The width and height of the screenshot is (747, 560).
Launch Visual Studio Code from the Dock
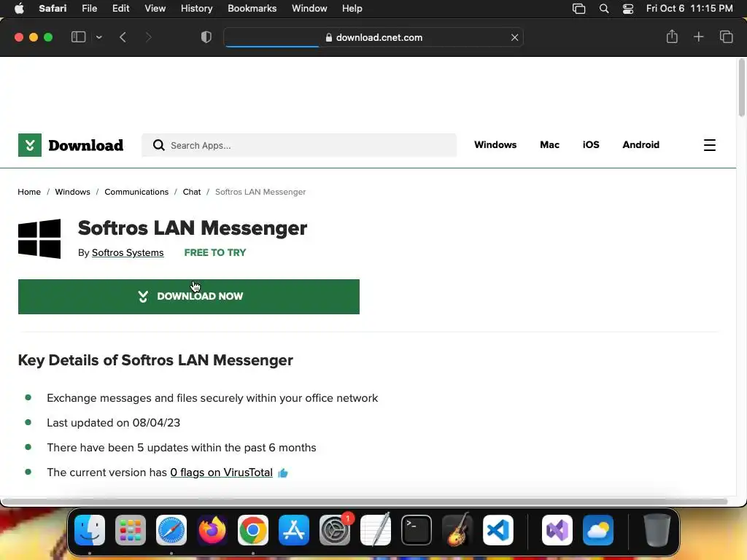point(498,530)
